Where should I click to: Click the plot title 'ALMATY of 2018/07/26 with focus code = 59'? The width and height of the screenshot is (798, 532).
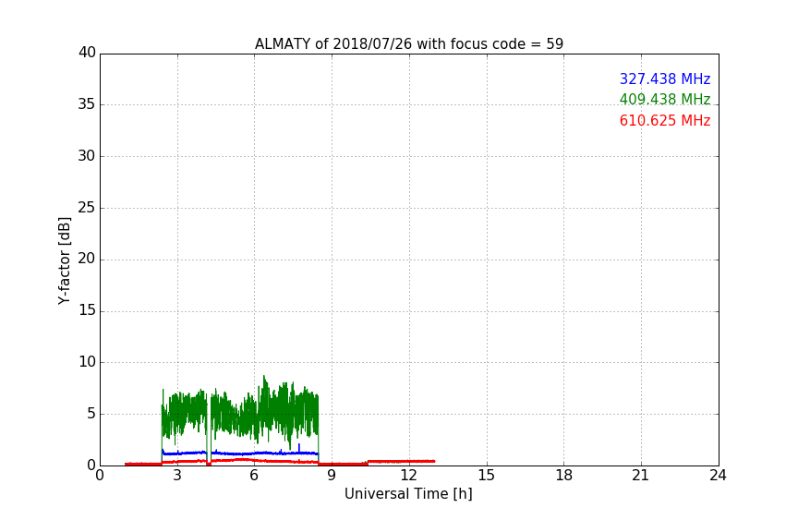(409, 43)
